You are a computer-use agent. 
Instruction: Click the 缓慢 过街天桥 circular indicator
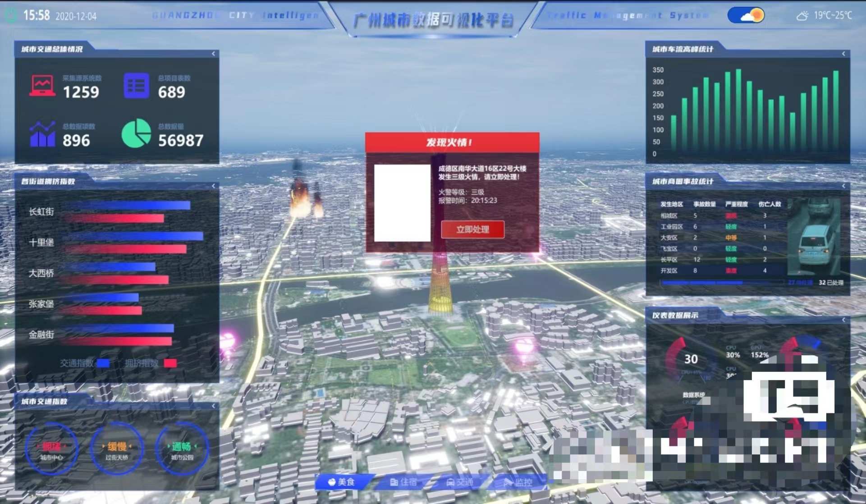(x=117, y=449)
